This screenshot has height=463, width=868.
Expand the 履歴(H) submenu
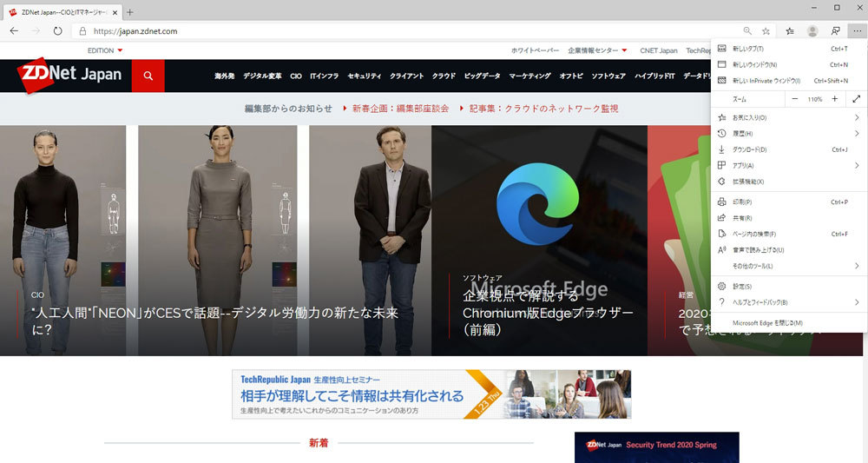pos(789,134)
